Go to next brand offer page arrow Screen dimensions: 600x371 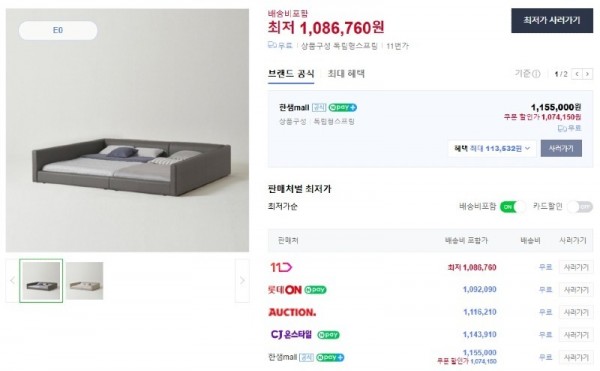(x=587, y=74)
